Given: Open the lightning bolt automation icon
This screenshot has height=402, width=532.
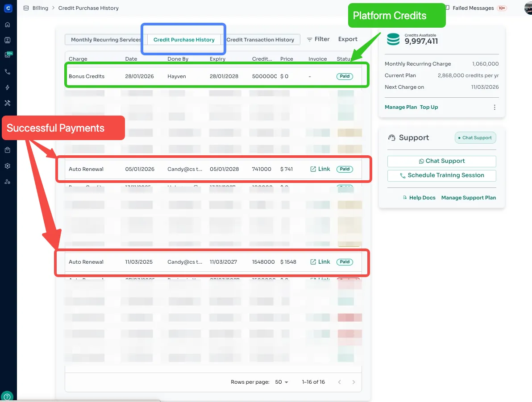Looking at the screenshot, I should click(x=8, y=87).
